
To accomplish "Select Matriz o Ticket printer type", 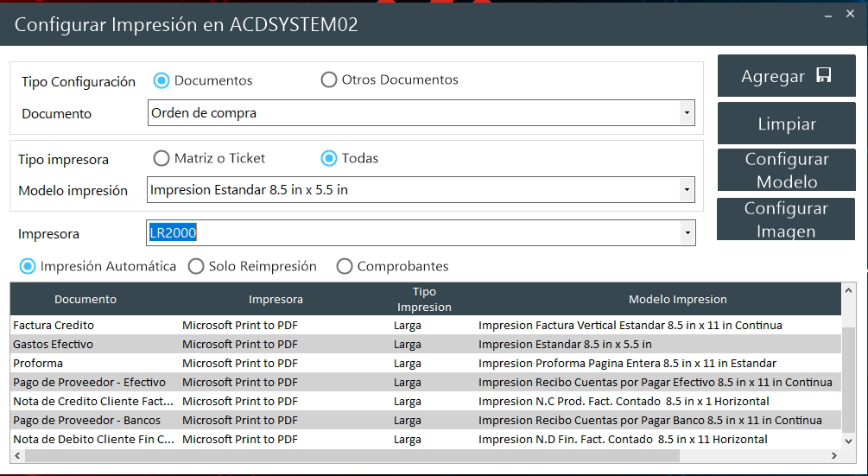I will pos(162,158).
